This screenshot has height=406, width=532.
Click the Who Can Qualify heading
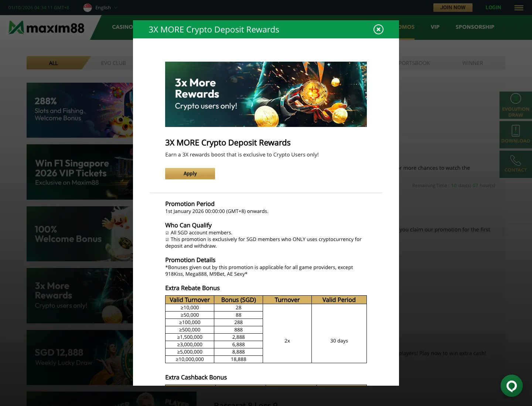click(x=188, y=225)
